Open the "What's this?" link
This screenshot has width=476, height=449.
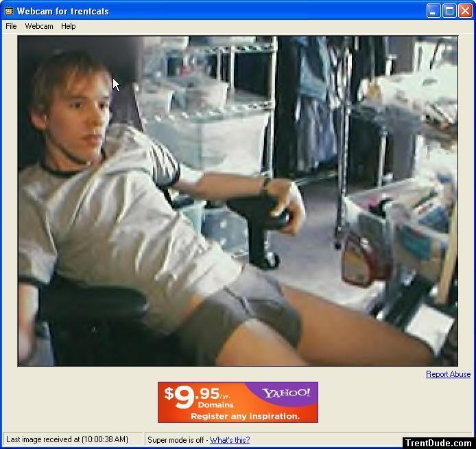230,440
